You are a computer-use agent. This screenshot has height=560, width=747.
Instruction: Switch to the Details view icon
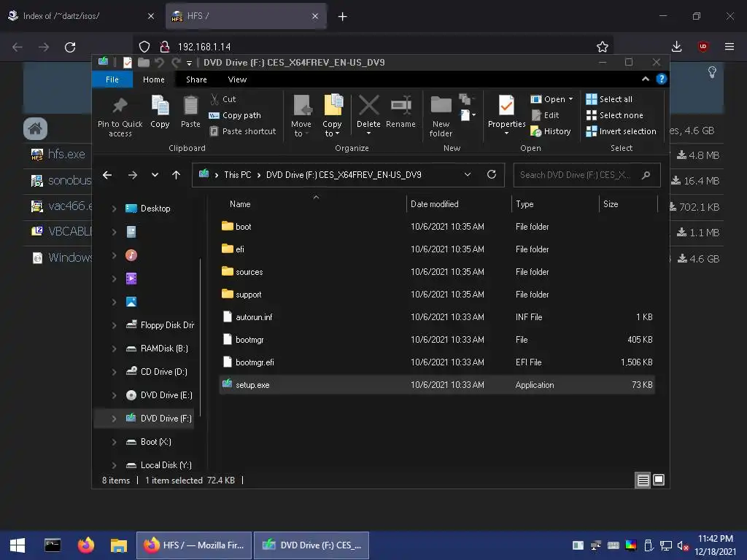pos(643,480)
